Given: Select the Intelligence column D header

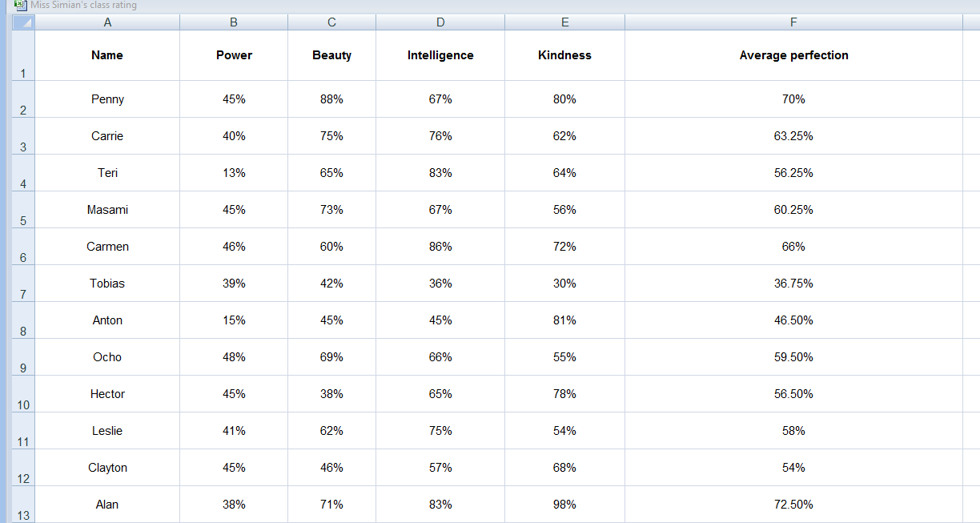Looking at the screenshot, I should pos(440,22).
